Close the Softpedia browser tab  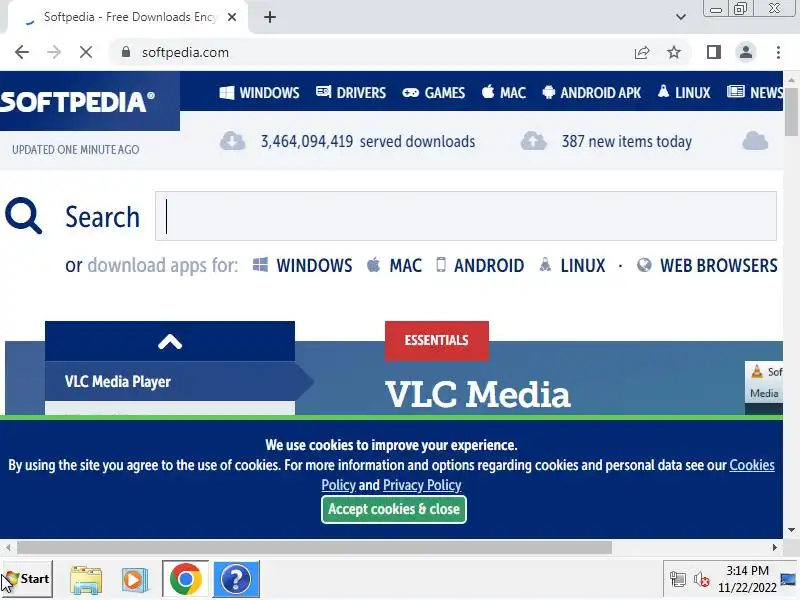232,17
